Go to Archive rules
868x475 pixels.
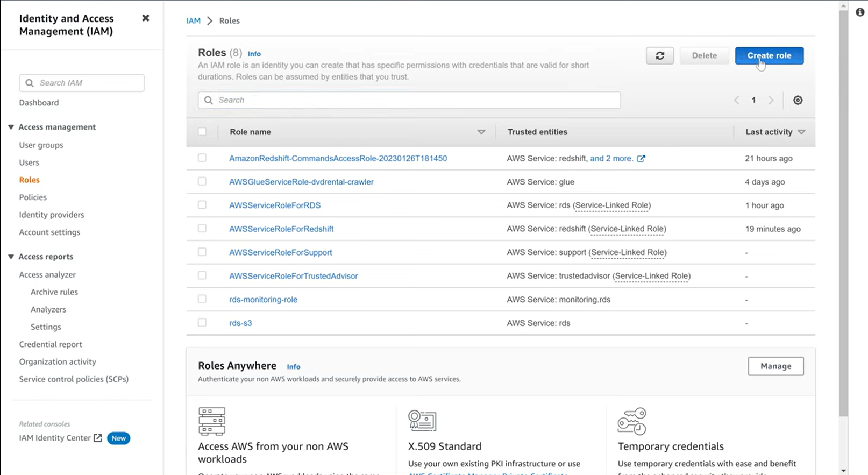[54, 292]
